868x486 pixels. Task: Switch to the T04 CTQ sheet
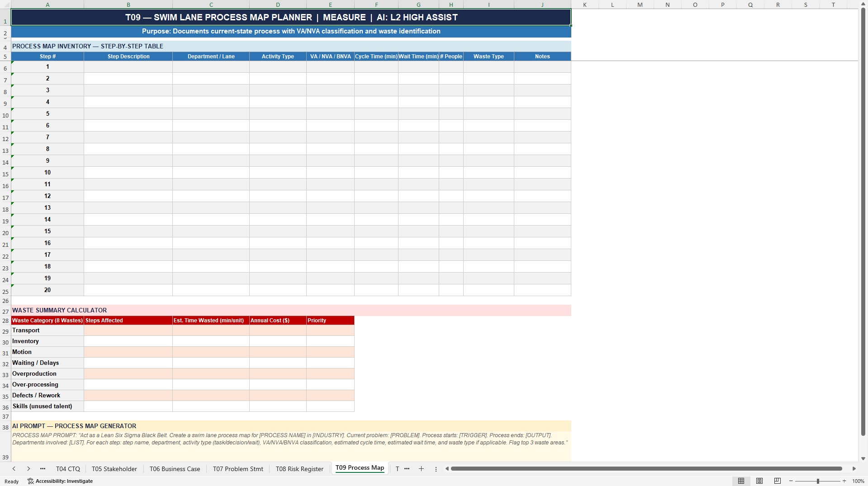pos(68,469)
